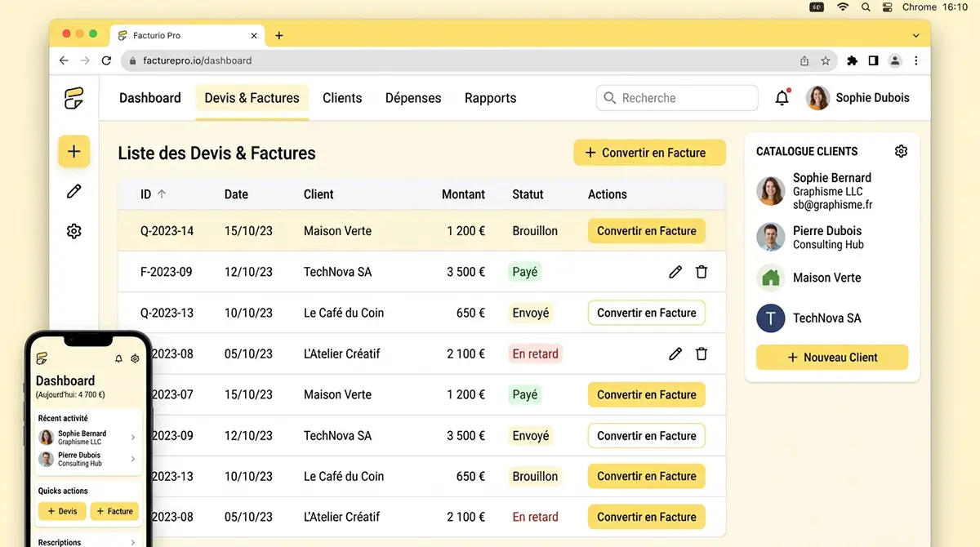Viewport: 980px width, 547px height.
Task: Click the Facturio logo in sidebar
Action: 73,98
